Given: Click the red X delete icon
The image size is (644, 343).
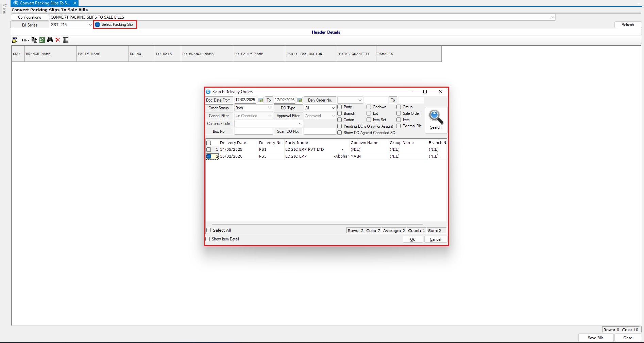Looking at the screenshot, I should point(58,40).
